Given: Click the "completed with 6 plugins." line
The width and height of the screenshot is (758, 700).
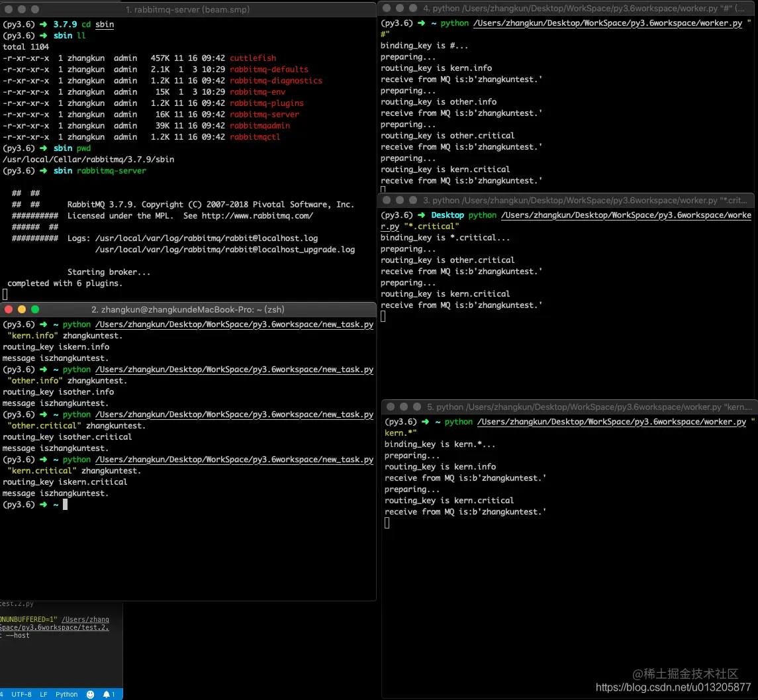Looking at the screenshot, I should (65, 283).
